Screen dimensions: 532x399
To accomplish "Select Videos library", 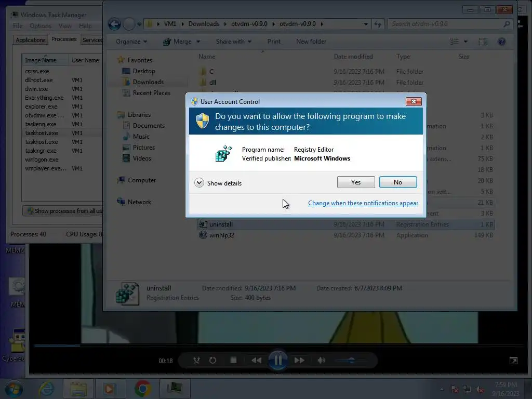I will (x=142, y=158).
